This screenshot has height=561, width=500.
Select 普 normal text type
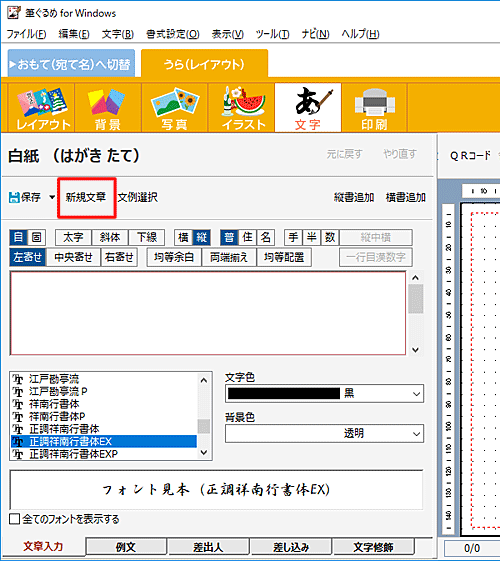pos(229,237)
